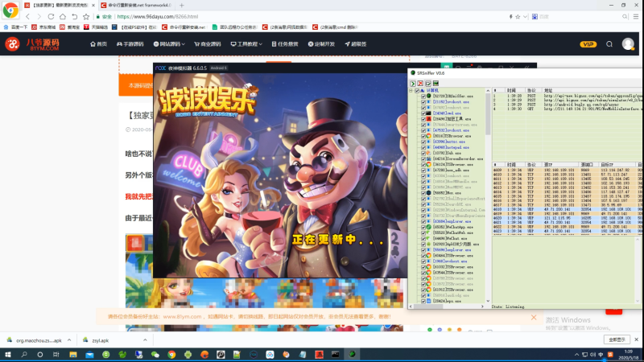The image size is (644, 362).
Task: Open 任务悬赏 in the site navigation
Action: [x=285, y=44]
